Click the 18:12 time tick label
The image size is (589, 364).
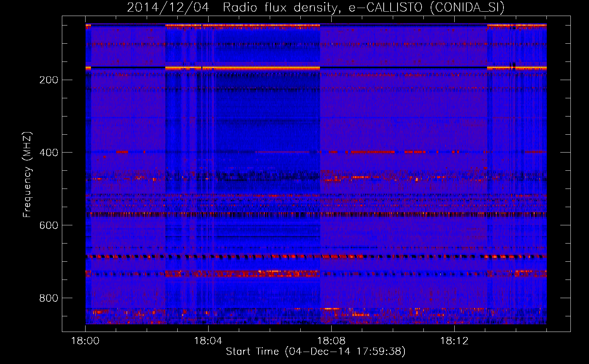(x=454, y=341)
